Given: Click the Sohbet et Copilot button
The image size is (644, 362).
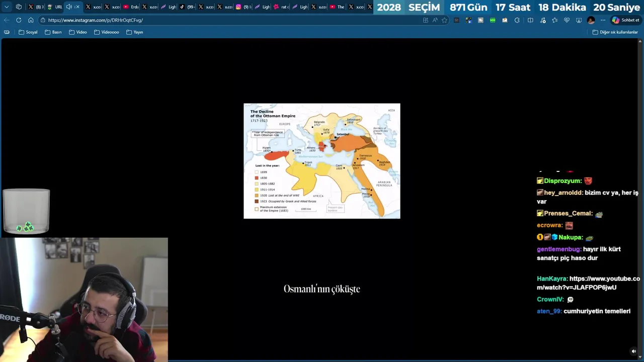Looking at the screenshot, I should coord(625,20).
